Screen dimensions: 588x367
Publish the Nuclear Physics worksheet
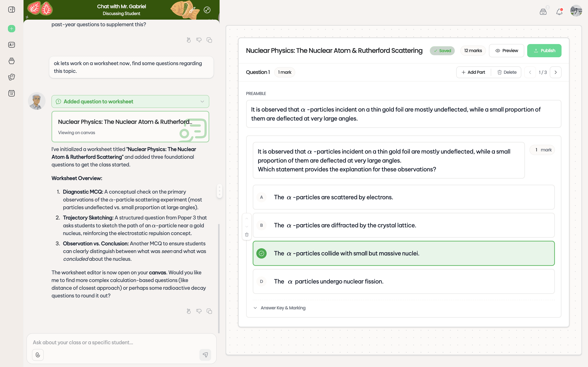click(544, 50)
